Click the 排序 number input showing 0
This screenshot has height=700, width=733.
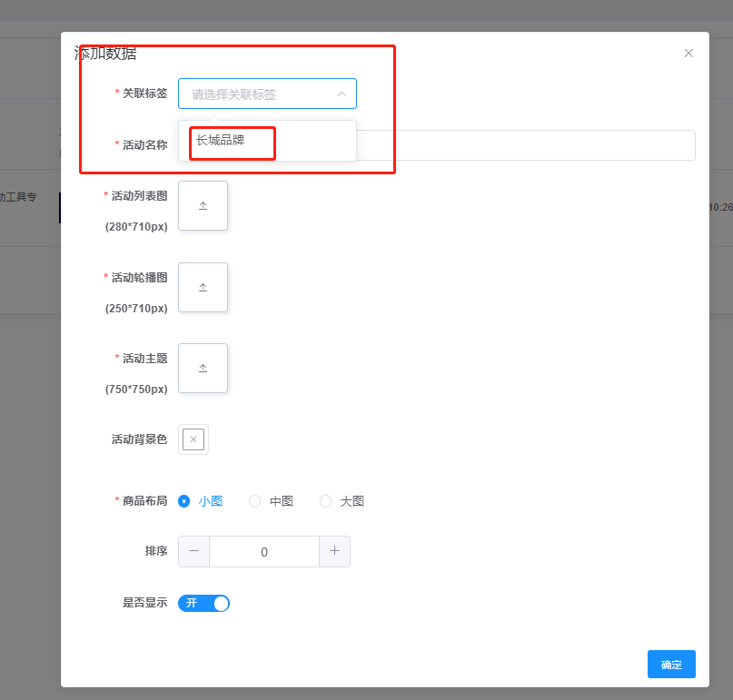pyautogui.click(x=264, y=551)
